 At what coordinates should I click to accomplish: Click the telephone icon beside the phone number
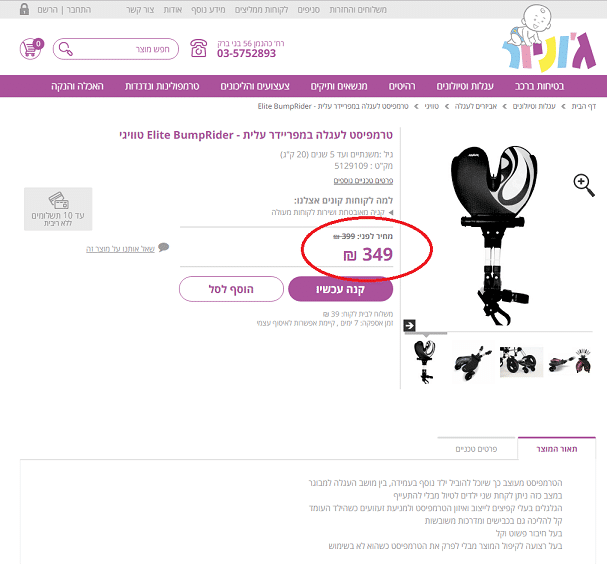click(199, 48)
